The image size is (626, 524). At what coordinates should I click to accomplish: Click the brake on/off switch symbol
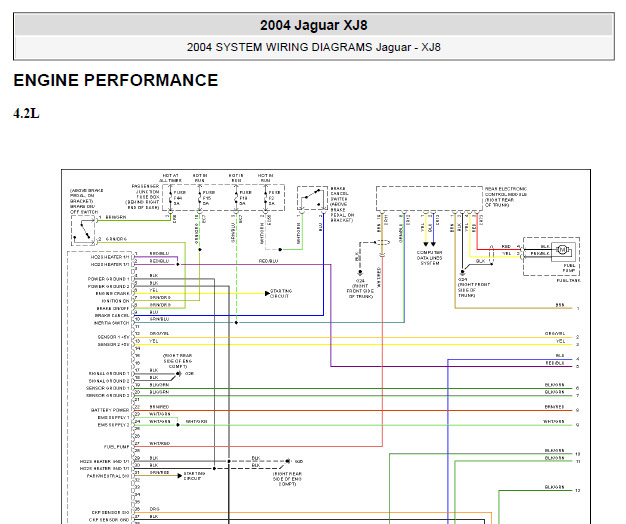83,231
